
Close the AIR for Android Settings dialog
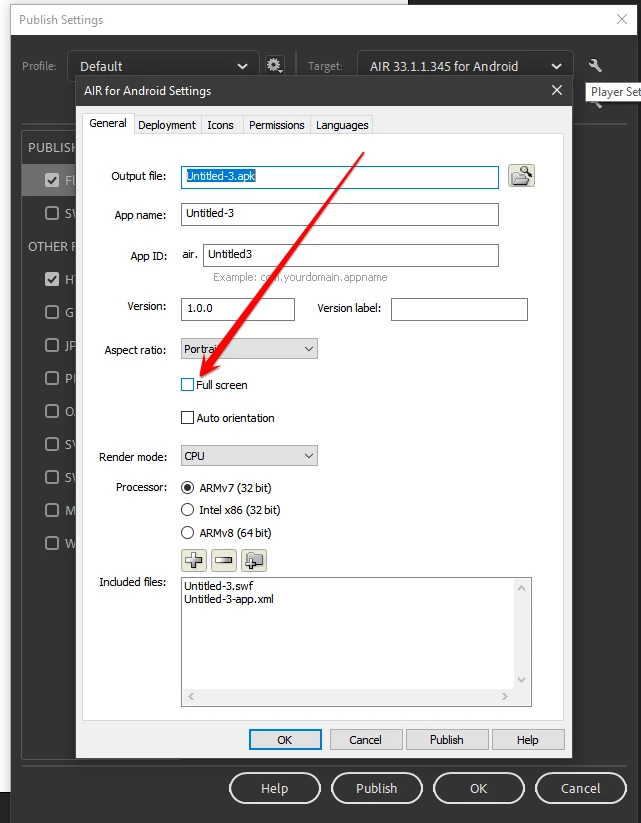pos(557,90)
